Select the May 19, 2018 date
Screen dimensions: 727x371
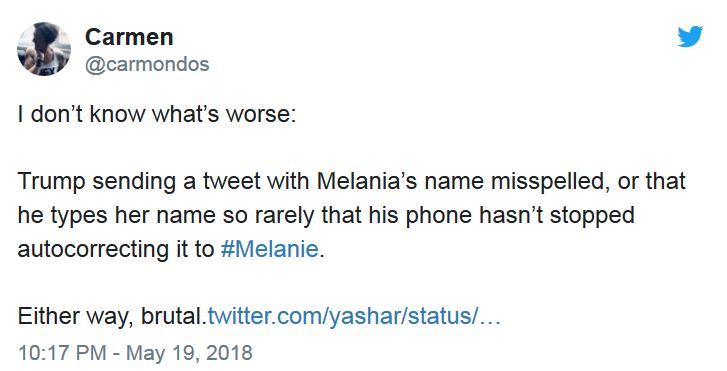[189, 352]
